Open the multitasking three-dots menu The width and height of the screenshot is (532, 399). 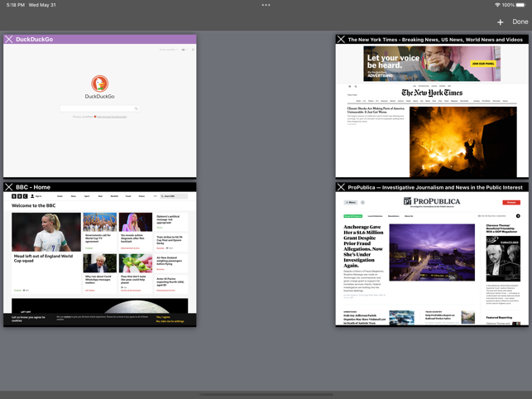[x=266, y=5]
